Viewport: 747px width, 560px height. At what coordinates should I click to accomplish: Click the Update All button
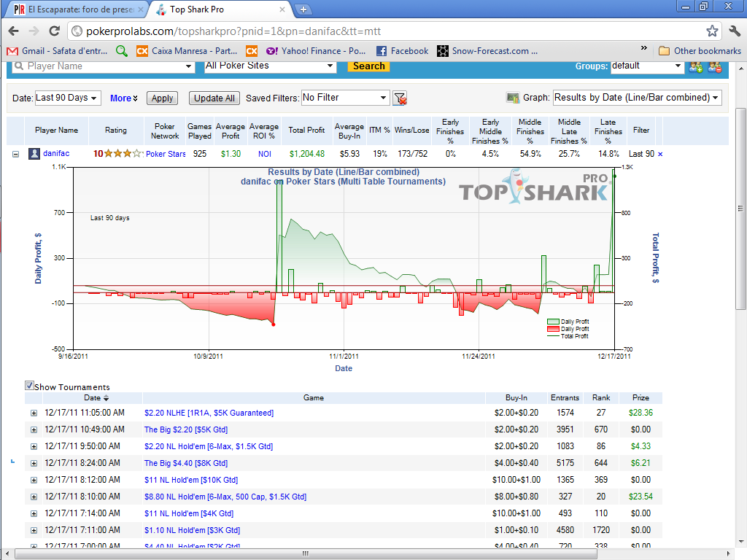214,98
